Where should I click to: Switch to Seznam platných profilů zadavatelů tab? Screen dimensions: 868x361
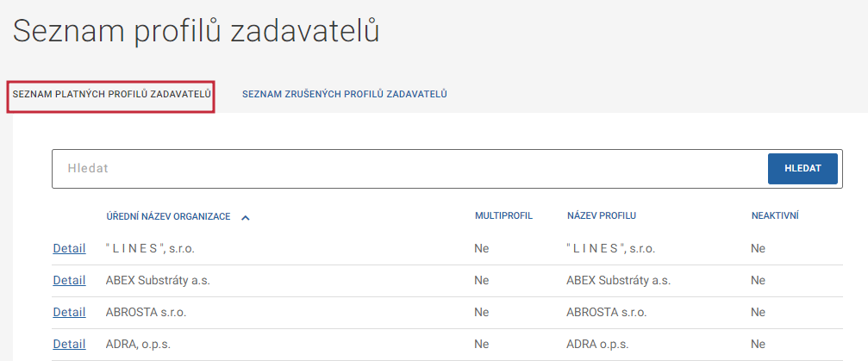pyautogui.click(x=112, y=93)
